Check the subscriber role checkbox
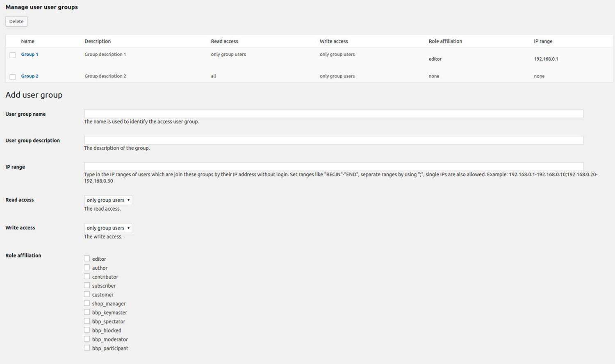This screenshot has width=615, height=364. (x=87, y=285)
